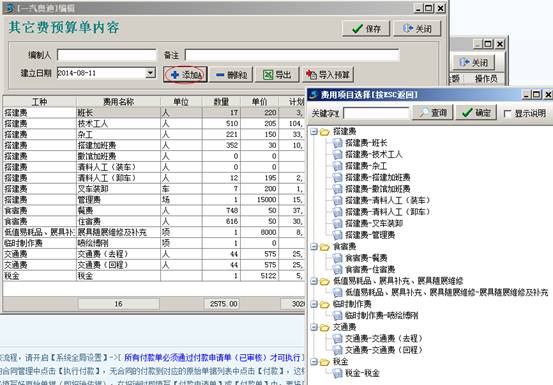Collapse the 搭建费 tree folder

(314, 132)
